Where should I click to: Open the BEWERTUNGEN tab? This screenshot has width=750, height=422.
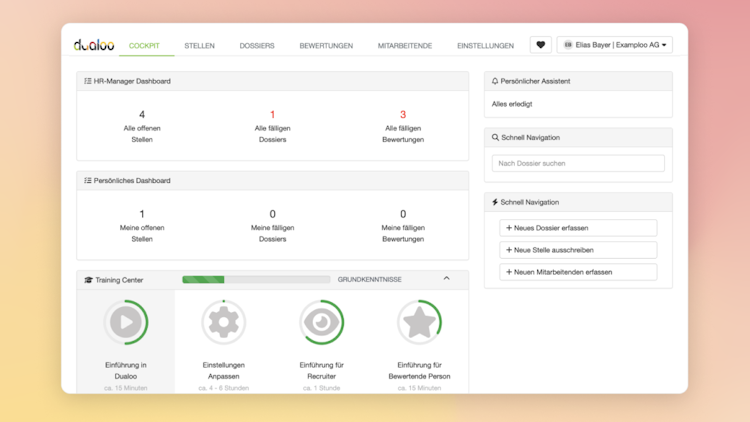click(x=326, y=46)
